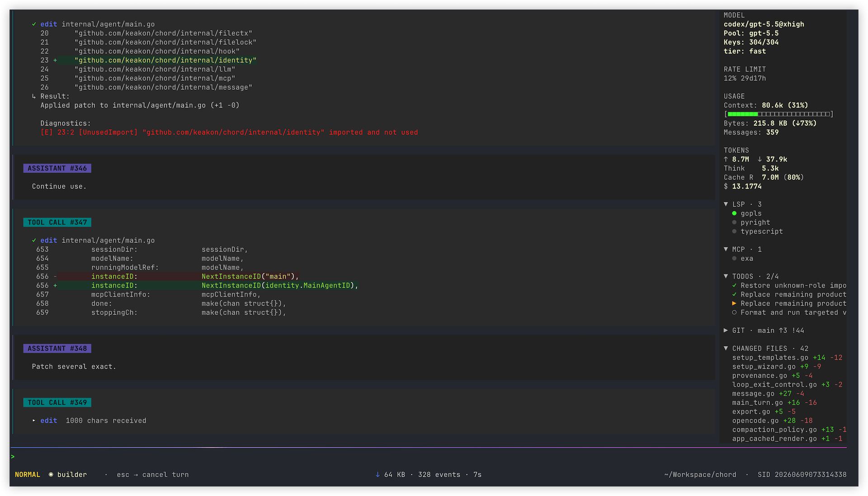Screen dimensions: 868x496
Task: Select the ASSISTANT #346 badge
Action: pyautogui.click(x=57, y=168)
